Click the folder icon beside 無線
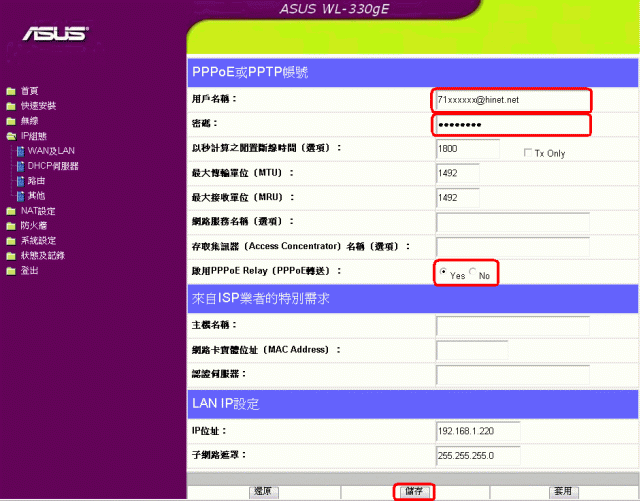The height and width of the screenshot is (501, 640). coord(11,121)
